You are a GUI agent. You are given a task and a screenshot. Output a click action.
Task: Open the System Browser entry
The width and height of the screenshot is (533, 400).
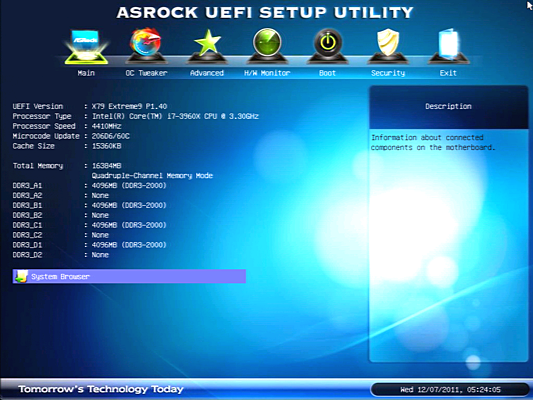click(129, 276)
